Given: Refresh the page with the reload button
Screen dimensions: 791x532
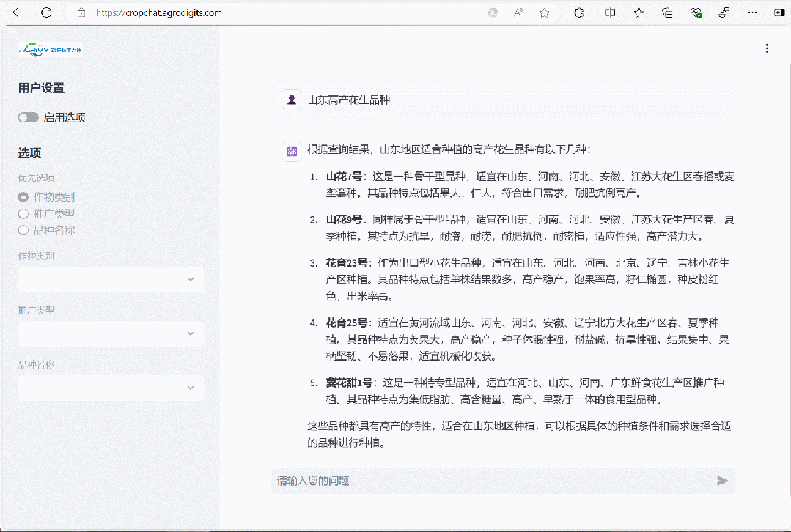Looking at the screenshot, I should click(x=46, y=12).
